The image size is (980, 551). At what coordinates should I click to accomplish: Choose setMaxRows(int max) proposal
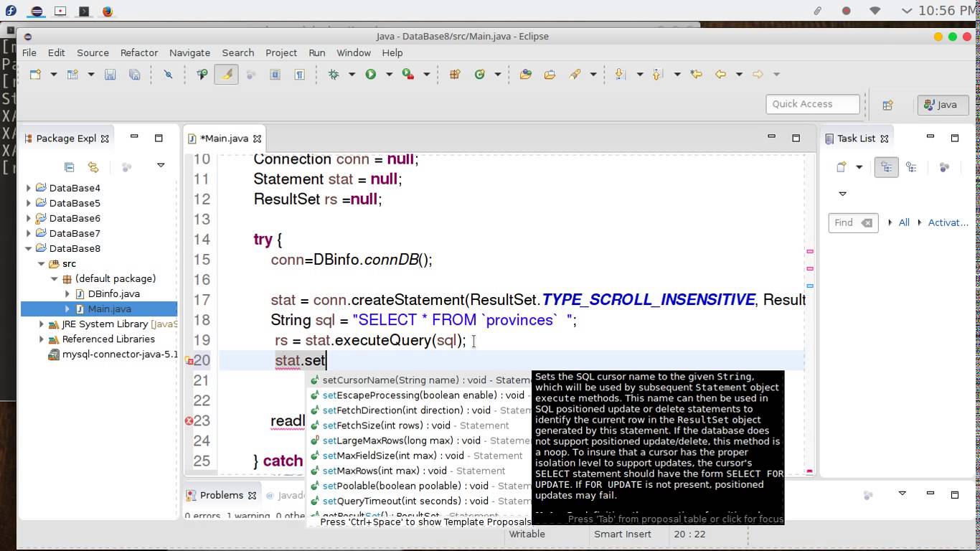coord(421,471)
